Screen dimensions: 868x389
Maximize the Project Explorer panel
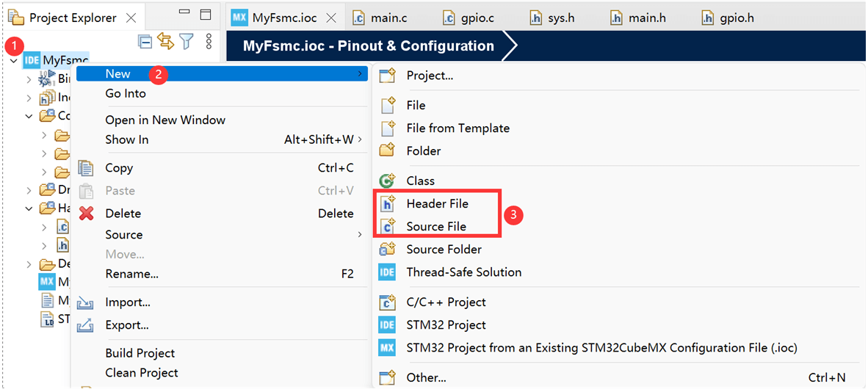[x=206, y=15]
